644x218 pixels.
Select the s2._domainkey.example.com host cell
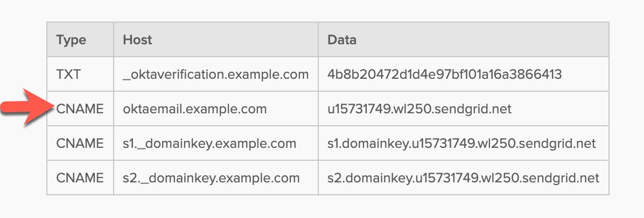211,178
